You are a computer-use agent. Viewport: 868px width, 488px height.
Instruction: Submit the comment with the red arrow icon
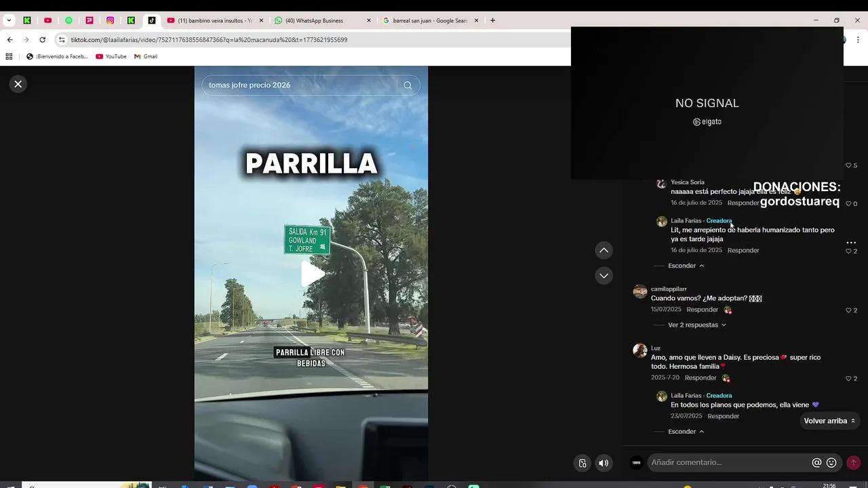(x=853, y=462)
